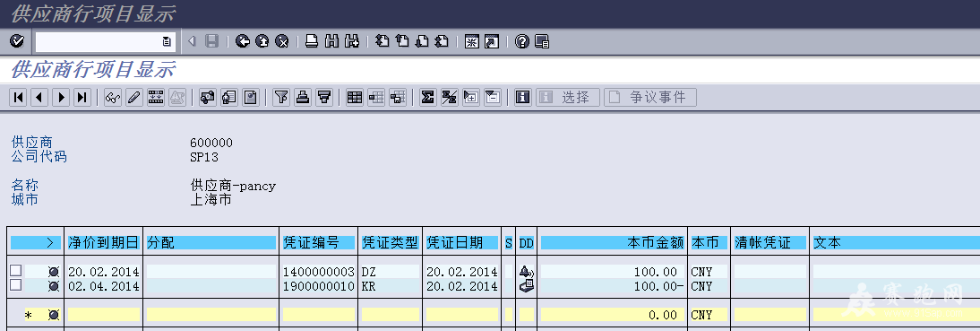Select next item arrow button
980x331 pixels.
click(x=61, y=97)
